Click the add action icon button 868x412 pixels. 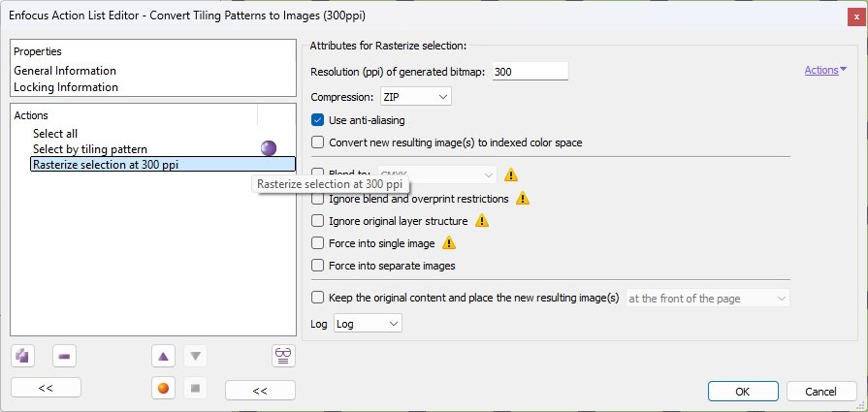point(22,356)
